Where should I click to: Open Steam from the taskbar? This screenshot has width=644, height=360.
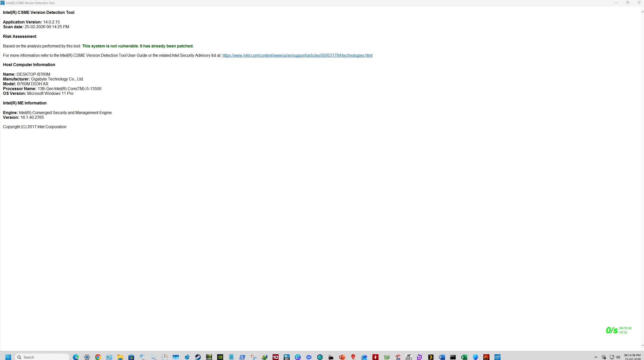198,357
